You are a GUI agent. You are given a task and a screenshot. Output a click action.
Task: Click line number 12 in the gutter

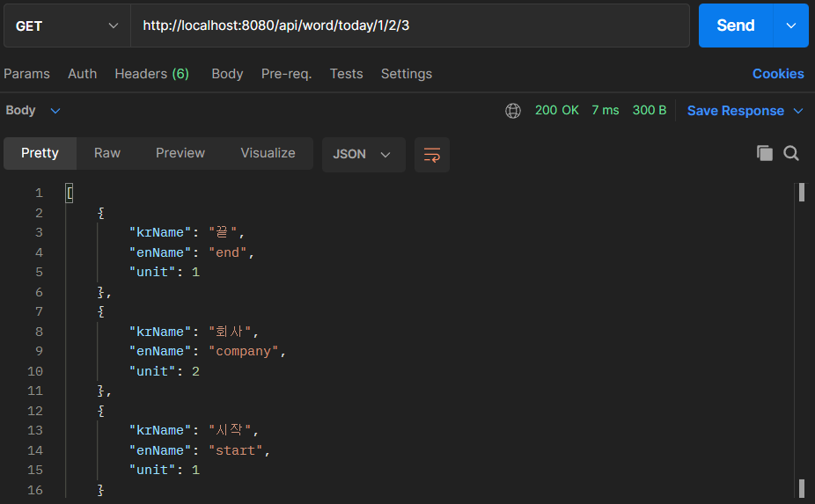coord(35,411)
